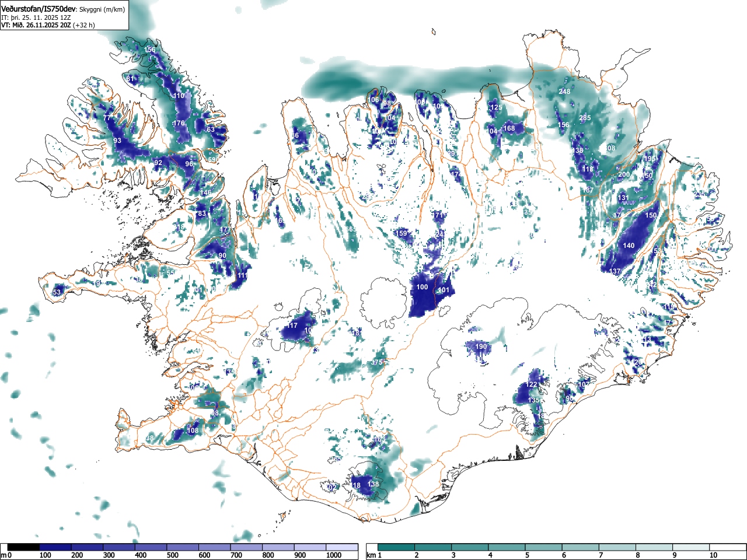The image size is (747, 560).
Task: Pick the palest lavender swatch right of 1000
Action: pyautogui.click(x=342, y=547)
